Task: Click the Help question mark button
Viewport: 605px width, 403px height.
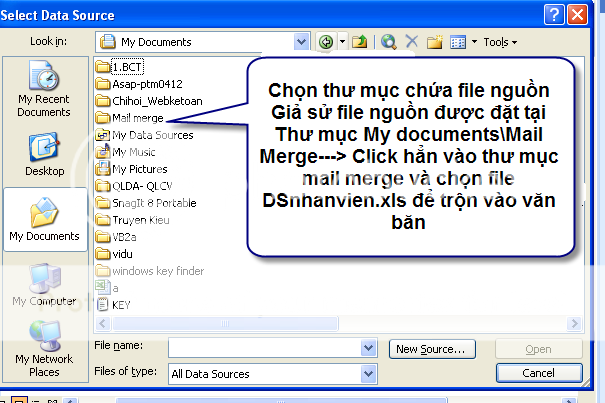Action: pyautogui.click(x=554, y=15)
